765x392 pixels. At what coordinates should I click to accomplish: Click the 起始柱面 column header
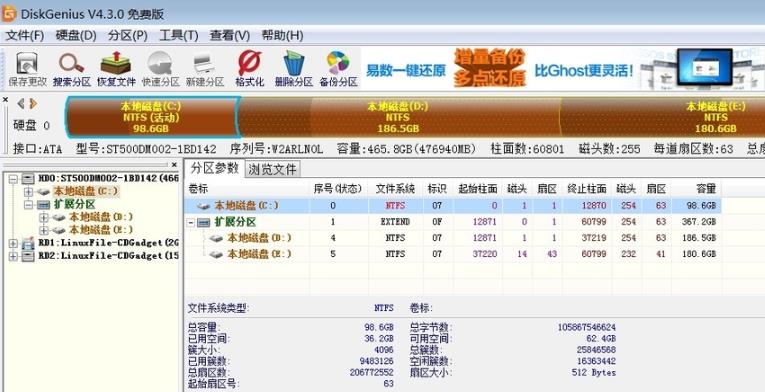[x=478, y=188]
